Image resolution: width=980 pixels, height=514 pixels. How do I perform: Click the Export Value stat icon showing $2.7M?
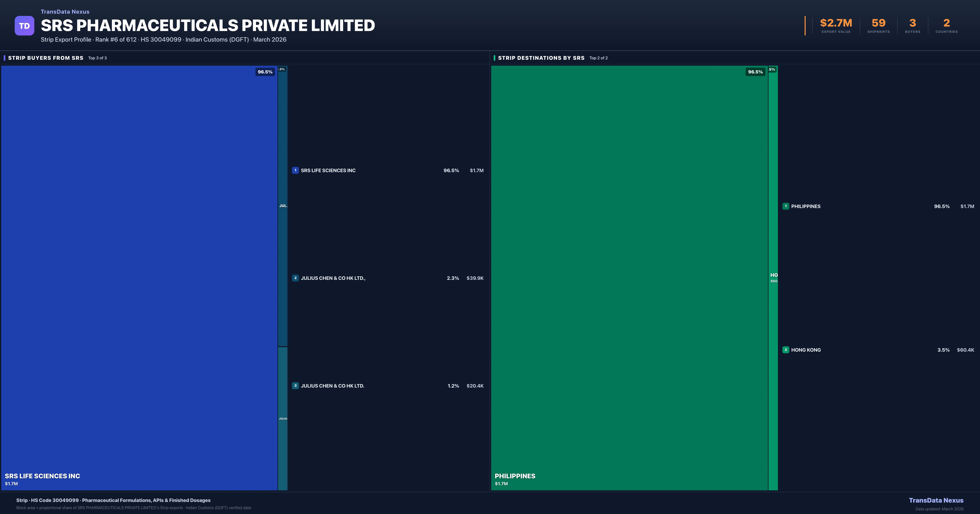[x=835, y=23]
